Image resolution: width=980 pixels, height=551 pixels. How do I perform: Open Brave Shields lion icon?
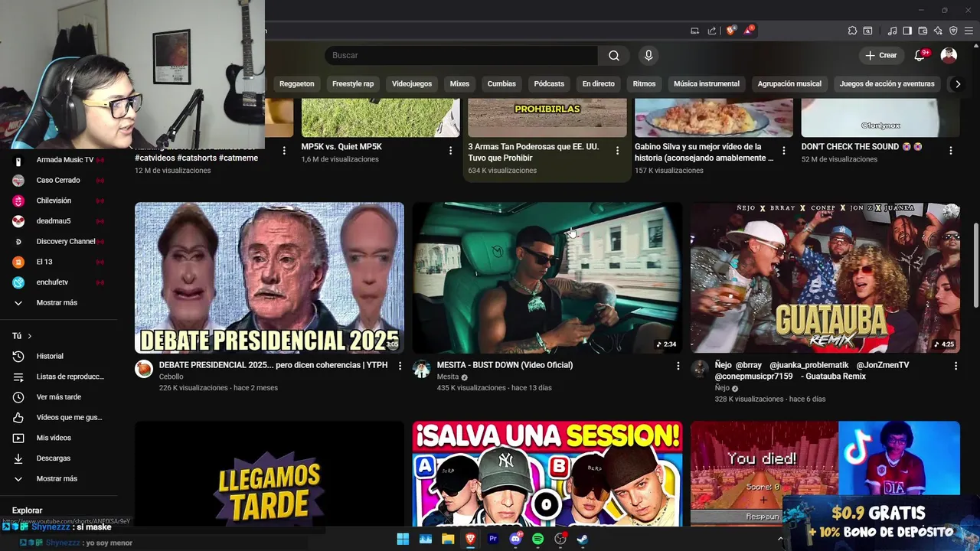tap(731, 31)
